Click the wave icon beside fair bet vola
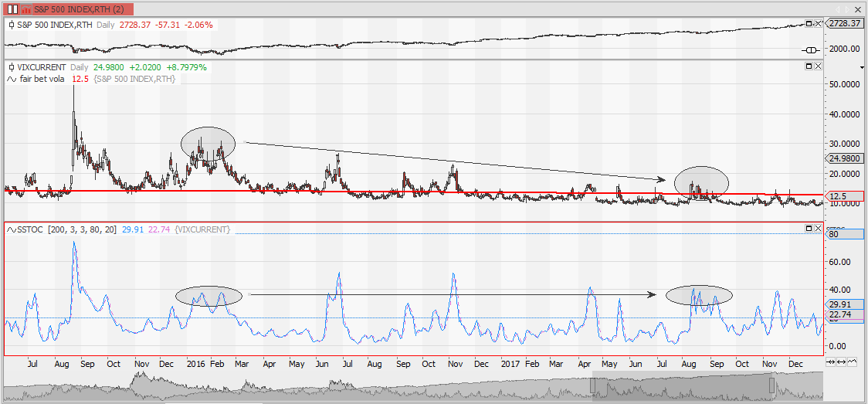868x404 pixels. [x=11, y=78]
